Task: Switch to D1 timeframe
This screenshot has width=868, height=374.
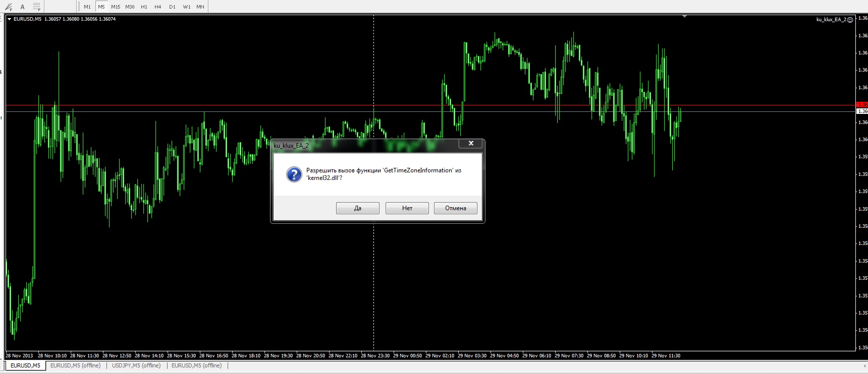Action: tap(172, 7)
